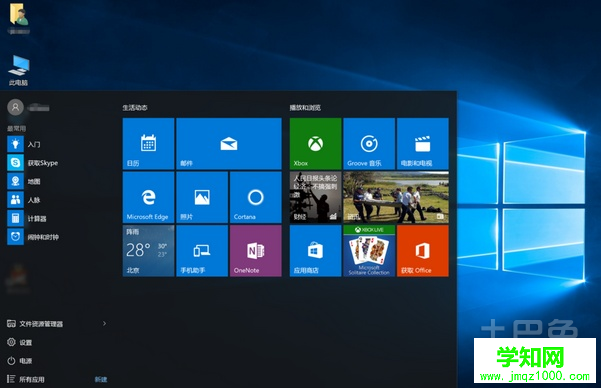Open the 应用商店 store tile
601x388 pixels.
click(315, 251)
